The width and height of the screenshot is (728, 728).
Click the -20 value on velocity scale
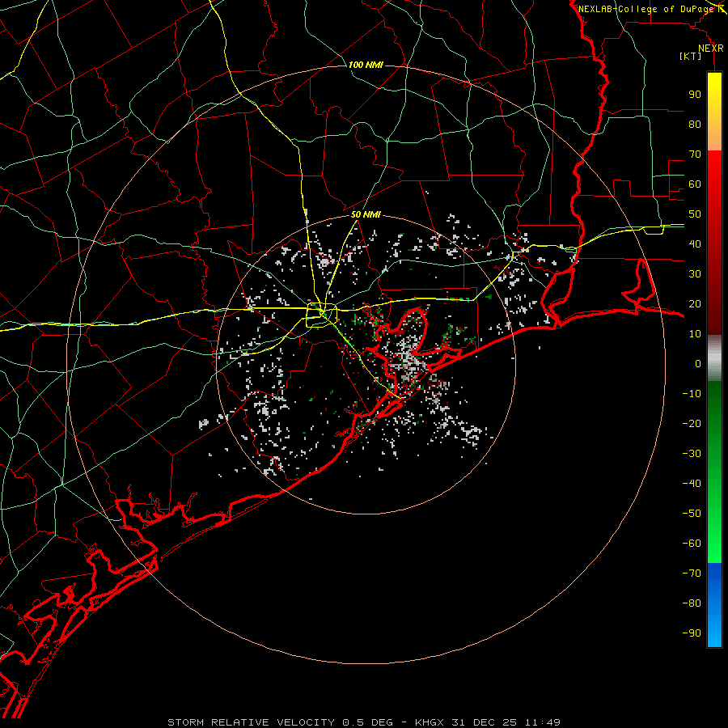tap(692, 423)
